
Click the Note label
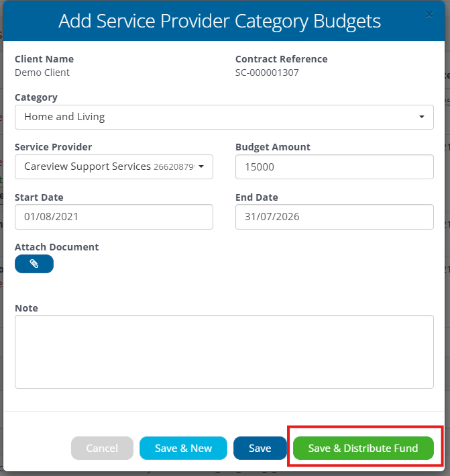[26, 308]
